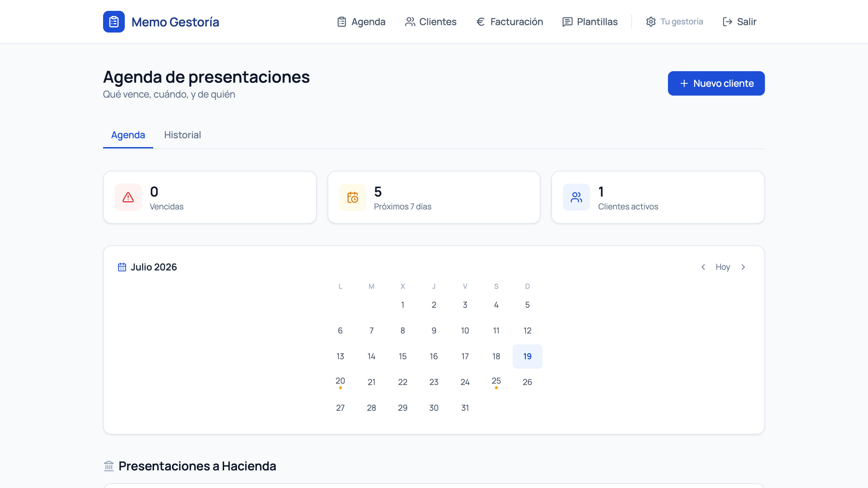Choose day 13 on the calendar
This screenshot has height=488, width=868.
pos(340,357)
